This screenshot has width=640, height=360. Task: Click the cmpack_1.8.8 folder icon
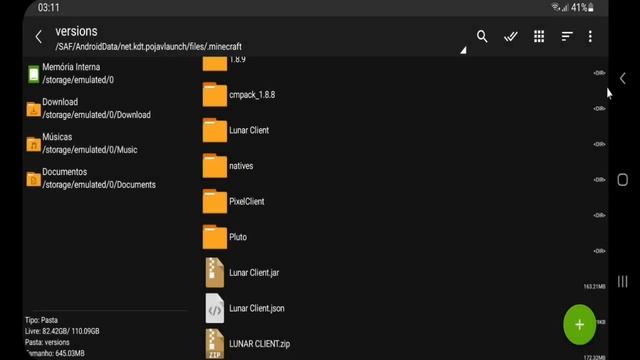(215, 95)
